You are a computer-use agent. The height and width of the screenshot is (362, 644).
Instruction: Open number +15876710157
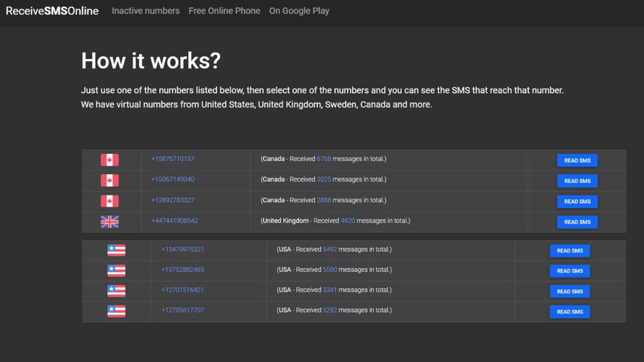click(173, 159)
